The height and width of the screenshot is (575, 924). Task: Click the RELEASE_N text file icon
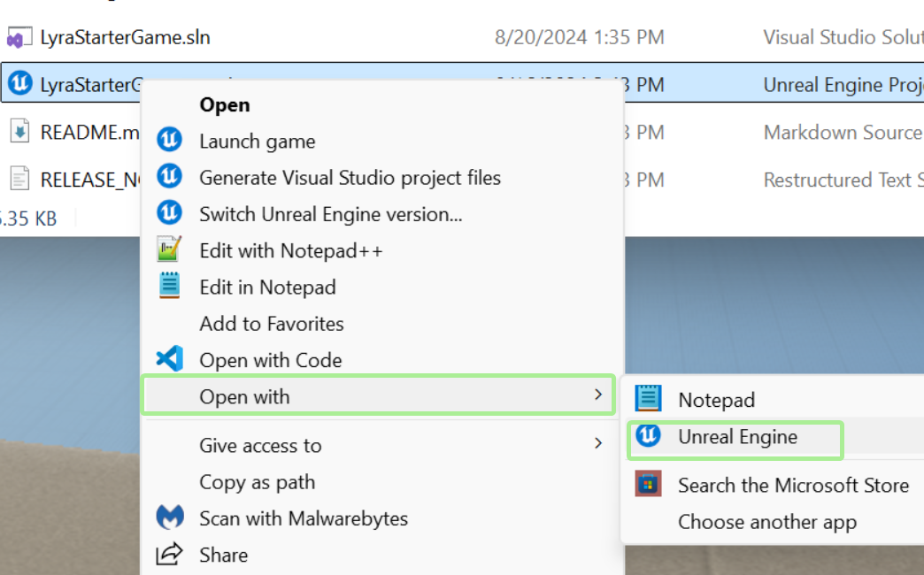pos(19,179)
